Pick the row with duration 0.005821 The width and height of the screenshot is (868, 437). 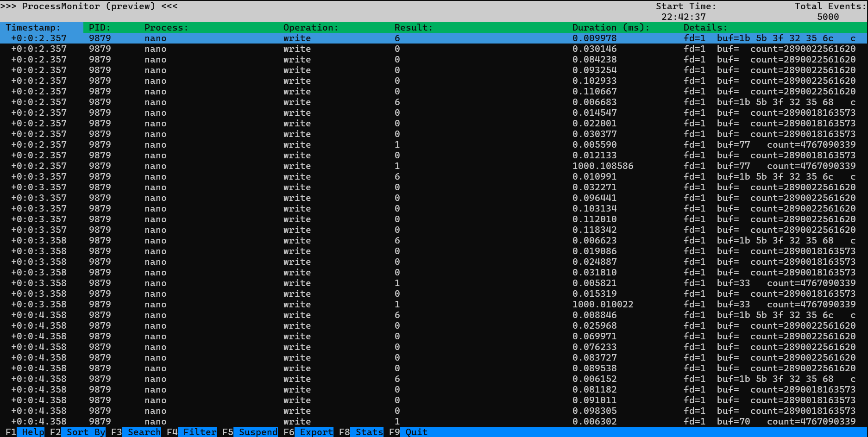coord(434,283)
